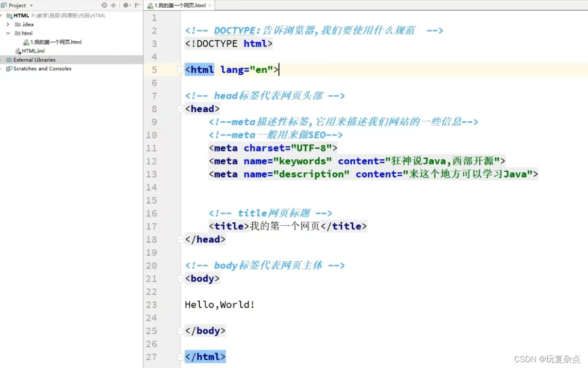This screenshot has width=588, height=368.
Task: Hide the Project tool window
Action: pos(137,5)
